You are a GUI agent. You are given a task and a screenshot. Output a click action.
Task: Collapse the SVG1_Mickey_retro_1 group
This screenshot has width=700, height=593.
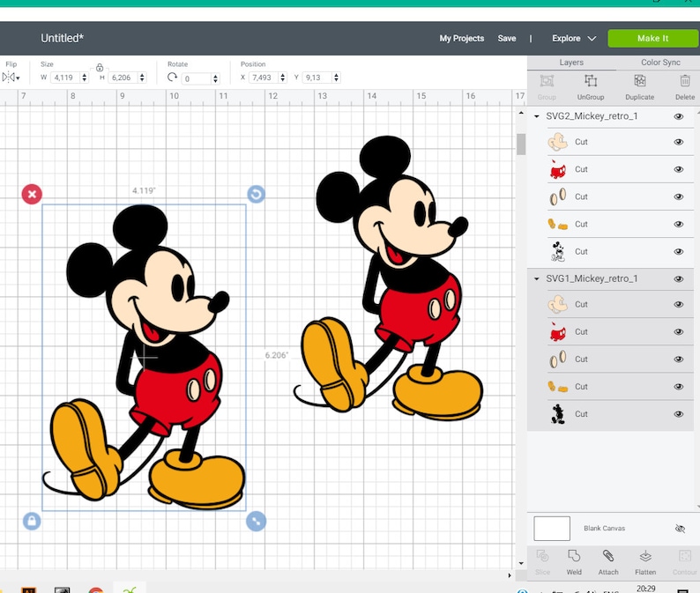(x=536, y=278)
